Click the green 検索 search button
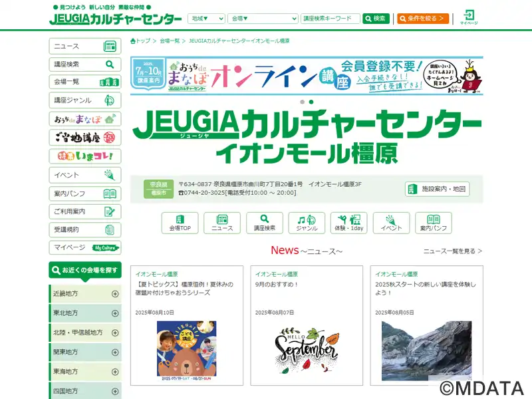 click(x=376, y=19)
